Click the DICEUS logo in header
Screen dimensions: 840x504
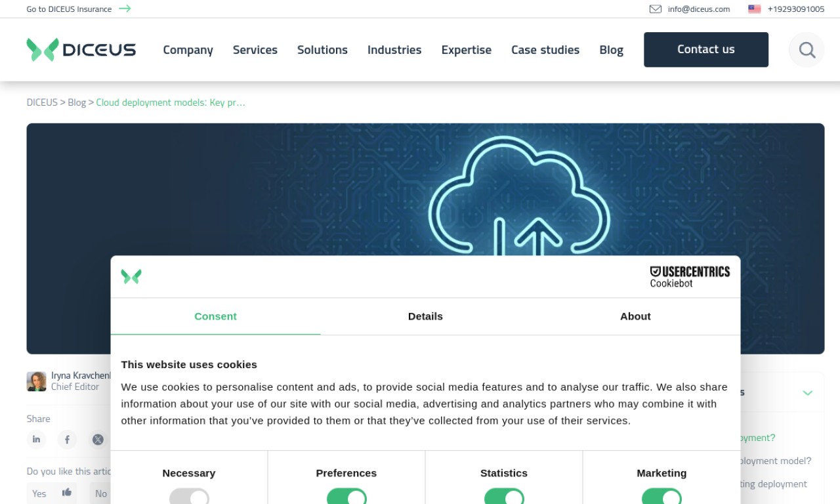tap(81, 50)
